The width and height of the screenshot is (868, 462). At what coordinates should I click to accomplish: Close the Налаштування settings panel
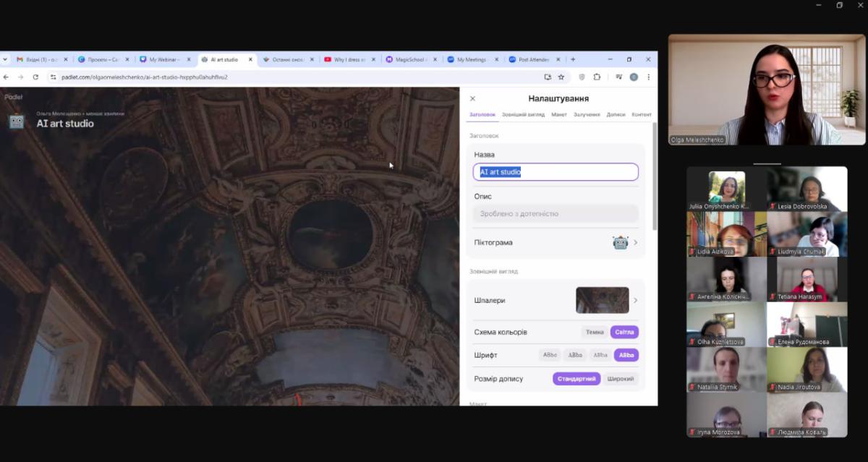click(472, 98)
